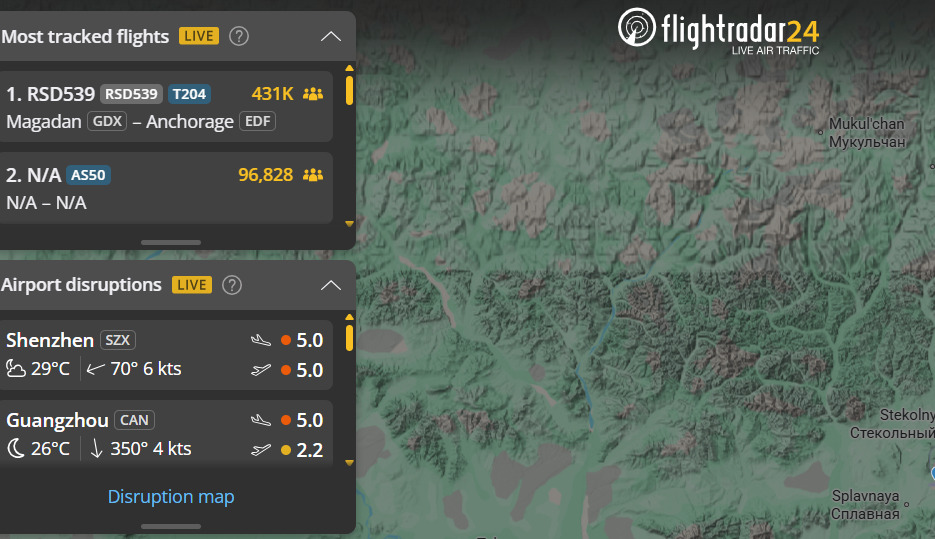Click the 431K viewer count

pos(273,94)
